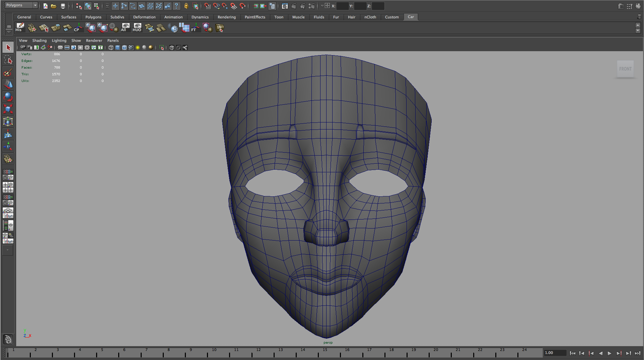Expand the bottom arrow of the toolbox layouts
This screenshot has height=360, width=644.
point(8,250)
